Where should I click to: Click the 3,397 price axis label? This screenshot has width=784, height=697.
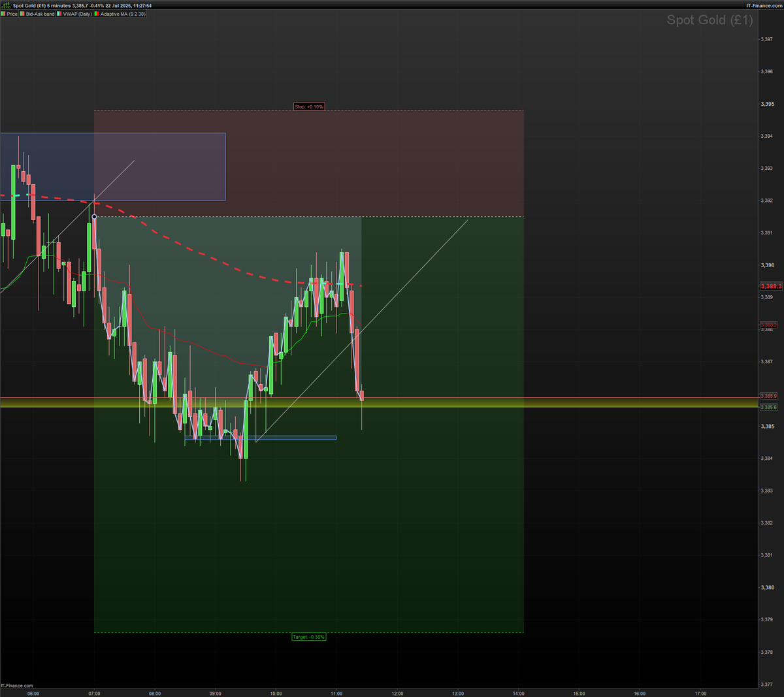767,39
